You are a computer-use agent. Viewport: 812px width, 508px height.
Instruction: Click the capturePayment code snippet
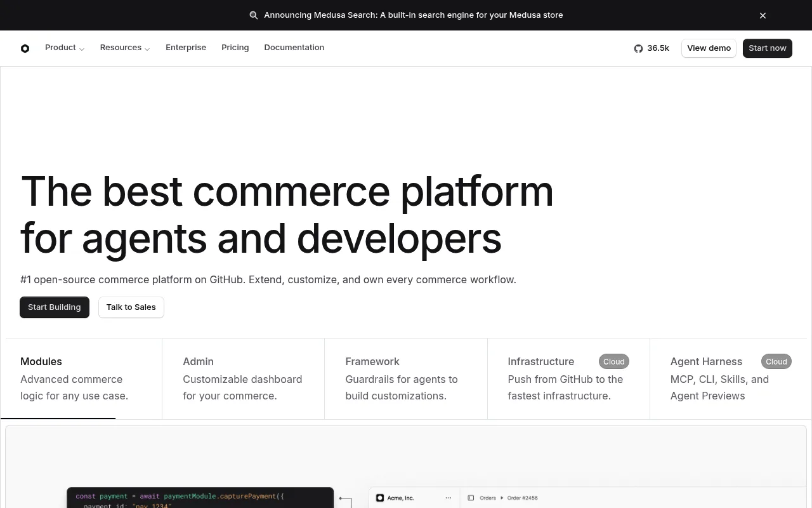click(x=200, y=498)
